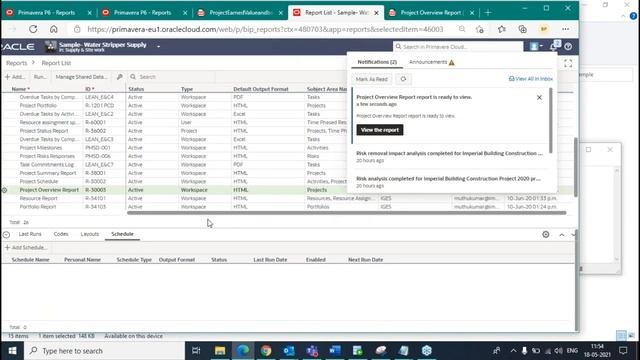640x360 pixels.
Task: Sort by the Default Output Format column
Action: (261, 89)
